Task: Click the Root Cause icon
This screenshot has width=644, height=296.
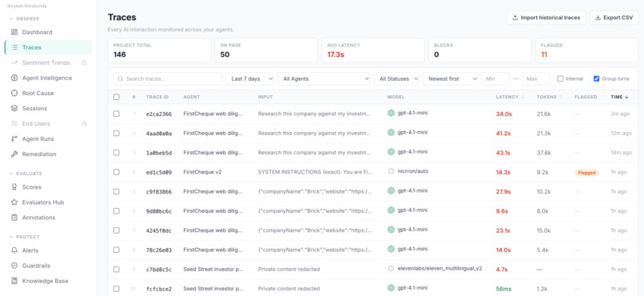Action: [14, 93]
